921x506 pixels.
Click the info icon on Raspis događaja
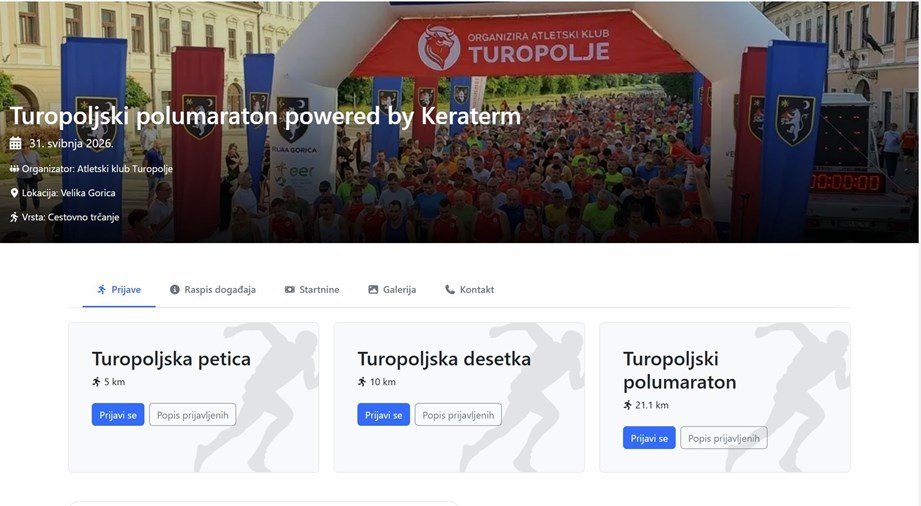[x=174, y=290]
